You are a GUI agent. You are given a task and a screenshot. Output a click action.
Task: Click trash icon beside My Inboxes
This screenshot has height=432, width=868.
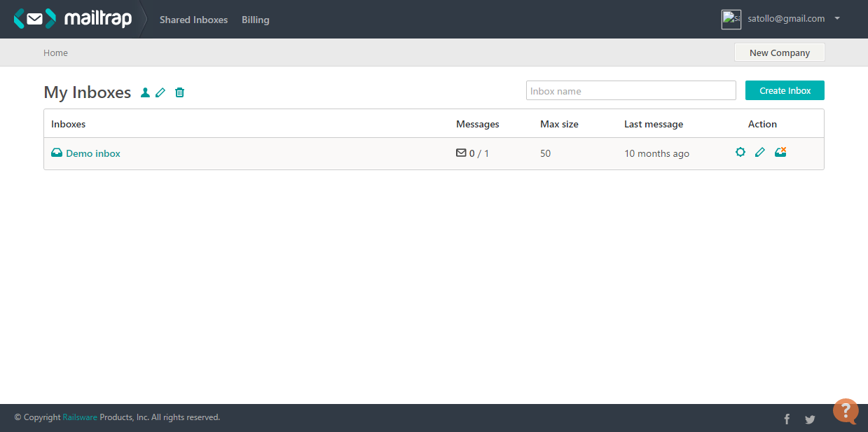179,92
